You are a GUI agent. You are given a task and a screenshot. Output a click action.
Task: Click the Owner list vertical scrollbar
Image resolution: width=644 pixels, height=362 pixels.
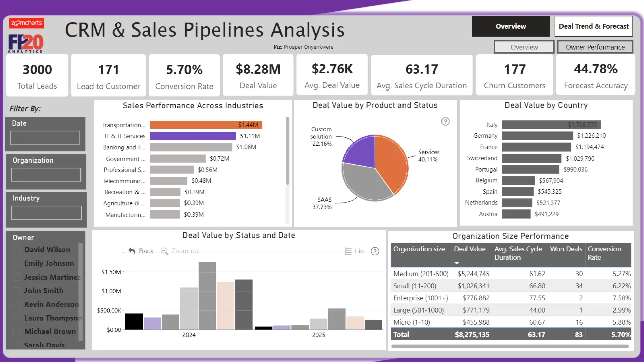(x=80, y=292)
